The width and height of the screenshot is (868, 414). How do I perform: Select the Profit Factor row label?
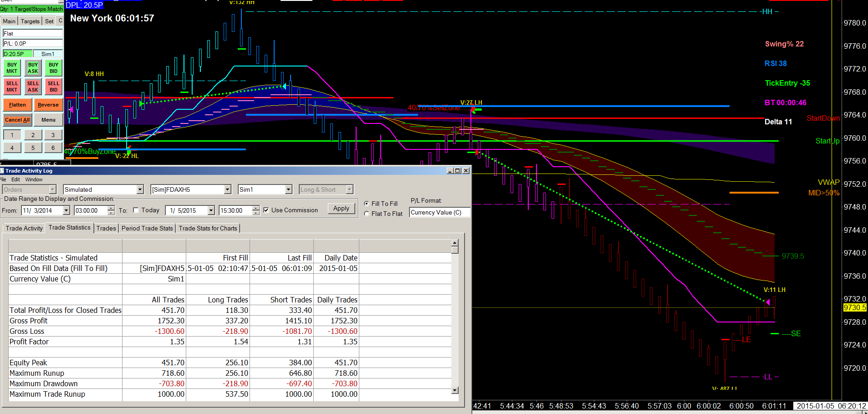click(x=29, y=342)
